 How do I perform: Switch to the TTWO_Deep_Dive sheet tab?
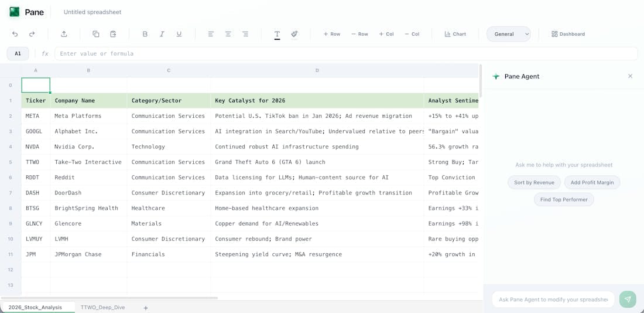coord(102,307)
